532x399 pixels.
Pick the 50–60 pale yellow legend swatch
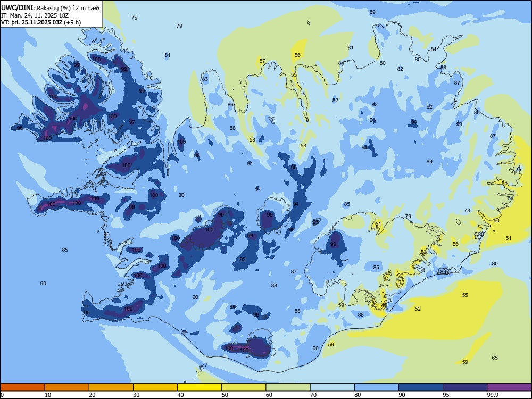tap(244, 387)
